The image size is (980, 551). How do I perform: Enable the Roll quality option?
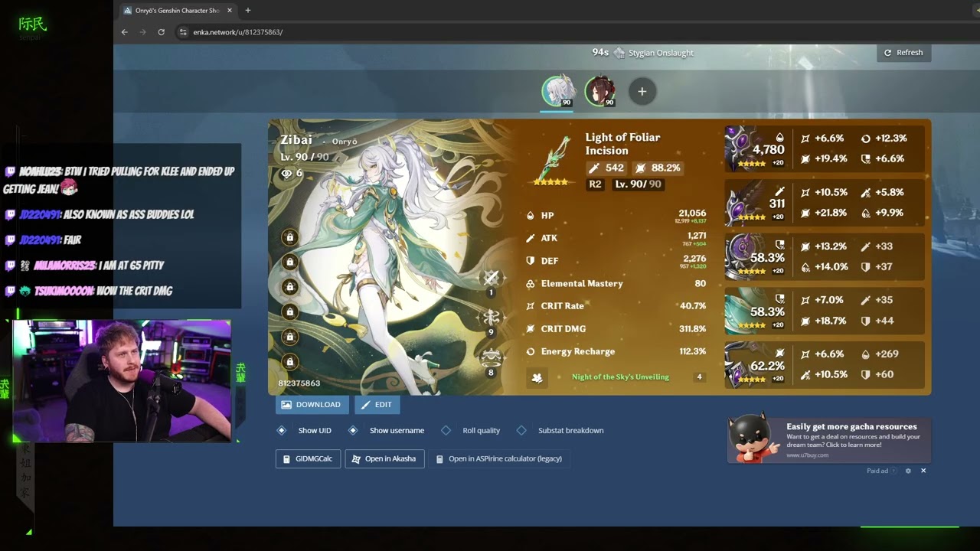(471, 430)
